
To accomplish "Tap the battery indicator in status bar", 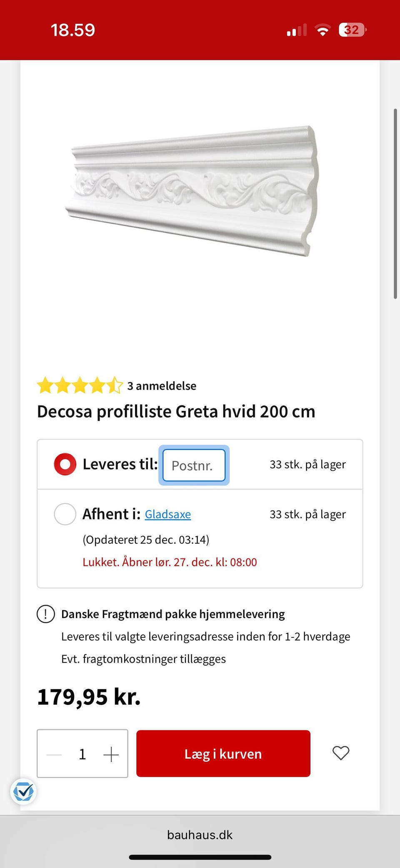I will click(x=352, y=30).
